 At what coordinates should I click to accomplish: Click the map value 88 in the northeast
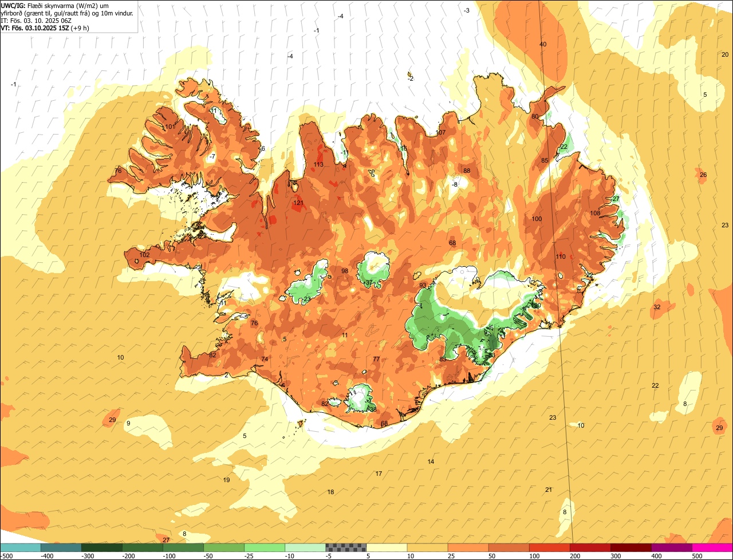tap(467, 171)
